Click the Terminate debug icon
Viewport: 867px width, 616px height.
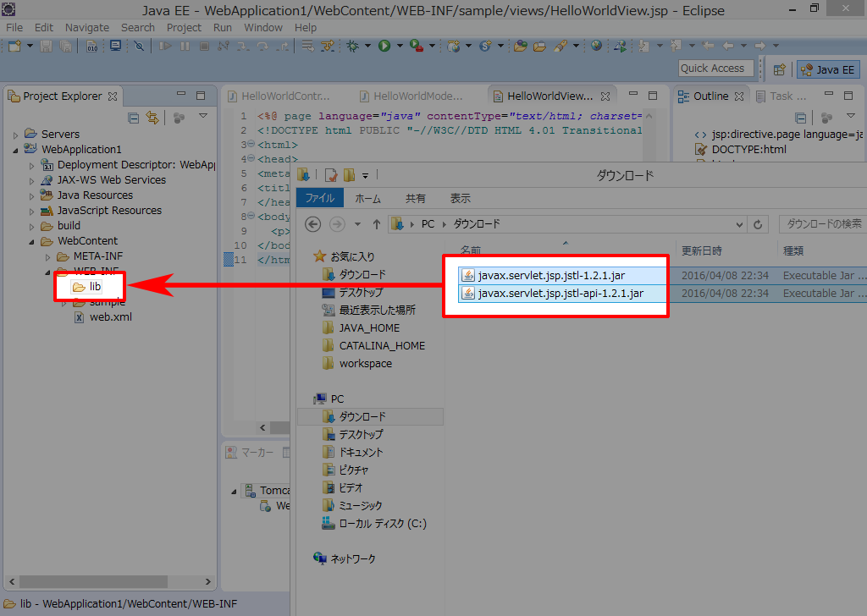(204, 47)
